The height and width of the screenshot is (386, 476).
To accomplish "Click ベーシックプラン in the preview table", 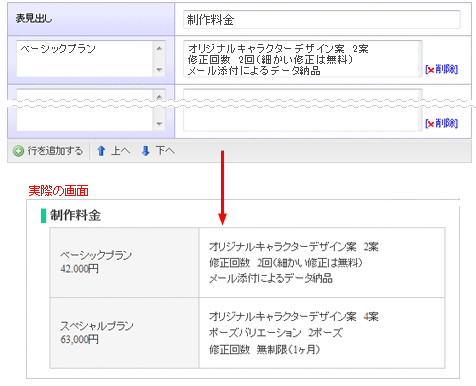I will tap(96, 255).
